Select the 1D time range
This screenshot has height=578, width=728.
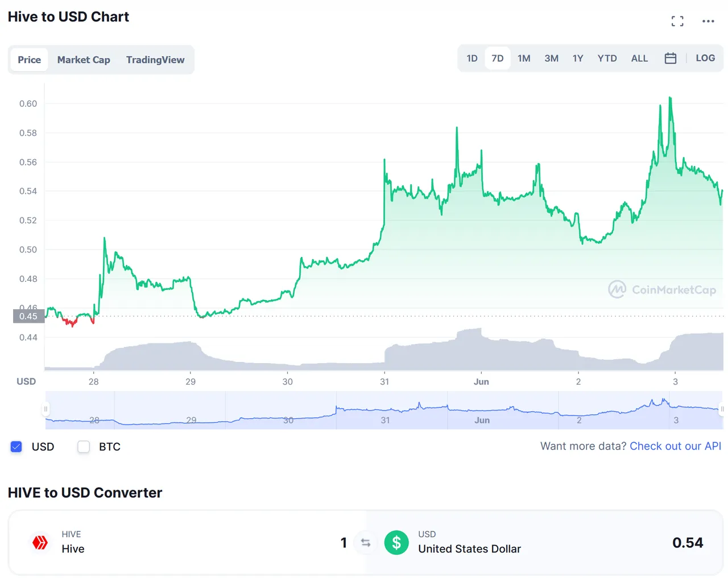pos(472,59)
